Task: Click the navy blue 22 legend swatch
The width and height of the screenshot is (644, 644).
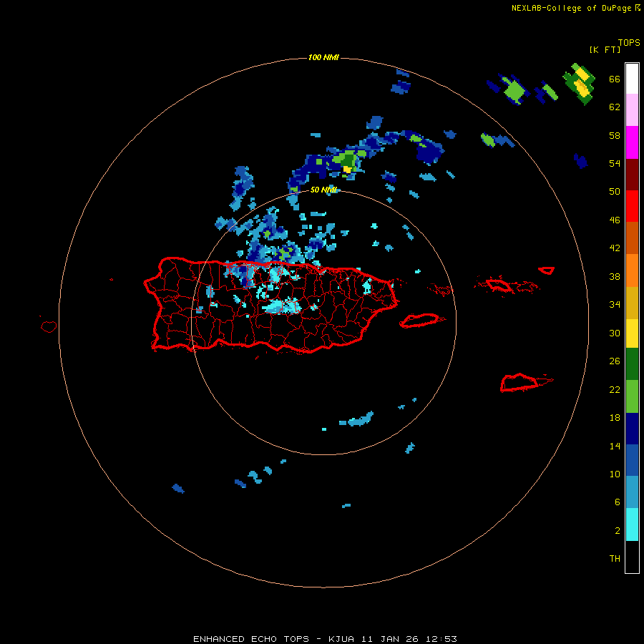Action: 632,429
